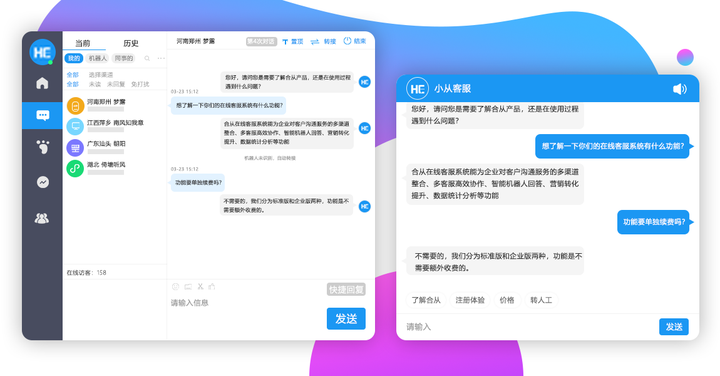Toggle the speaker sound icon in 小从客服

(680, 89)
